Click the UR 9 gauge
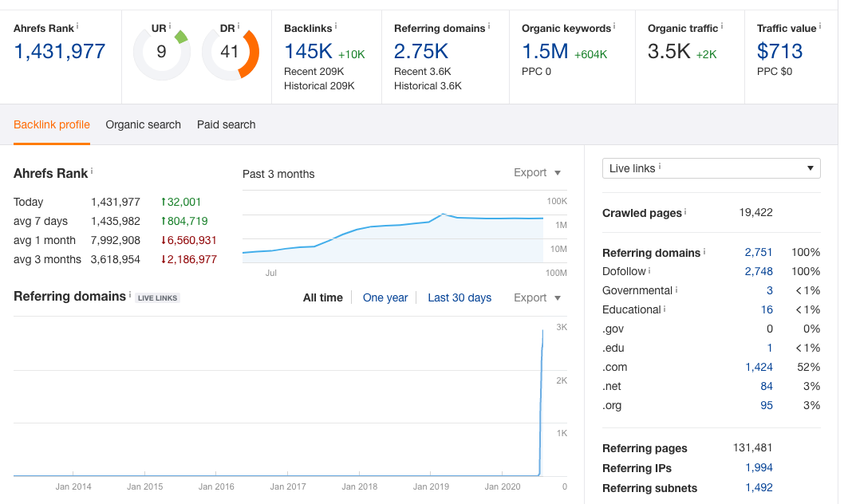848x504 pixels. tap(162, 53)
